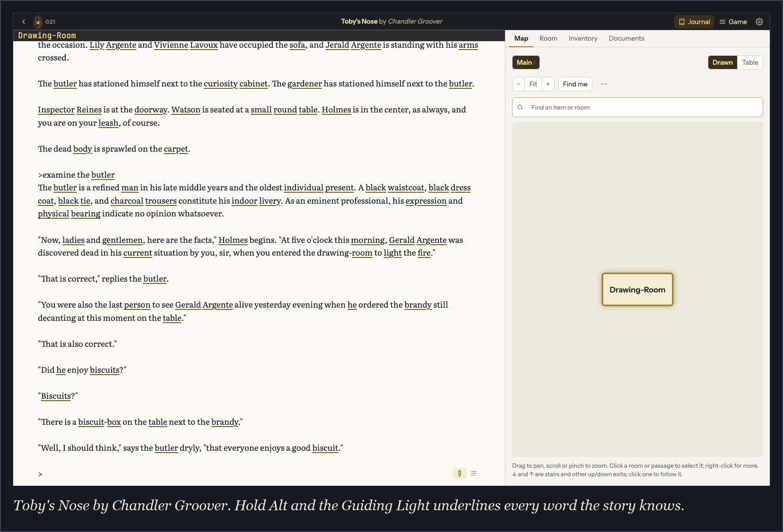Image resolution: width=783 pixels, height=532 pixels.
Task: Switch to the Room tab
Action: click(x=548, y=38)
